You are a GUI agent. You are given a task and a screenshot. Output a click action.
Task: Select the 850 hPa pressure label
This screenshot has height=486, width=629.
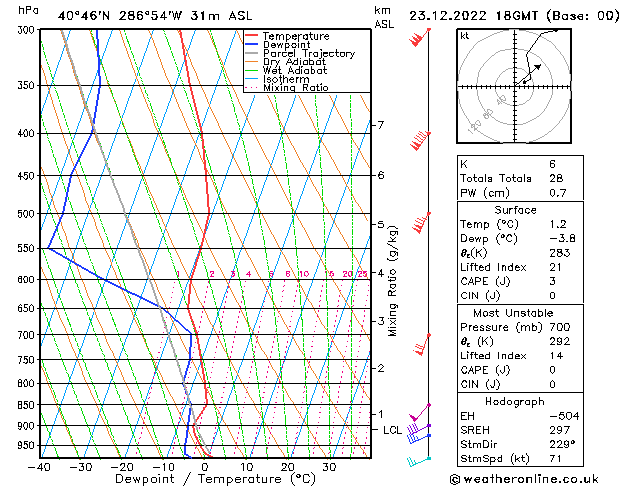pyautogui.click(x=27, y=405)
